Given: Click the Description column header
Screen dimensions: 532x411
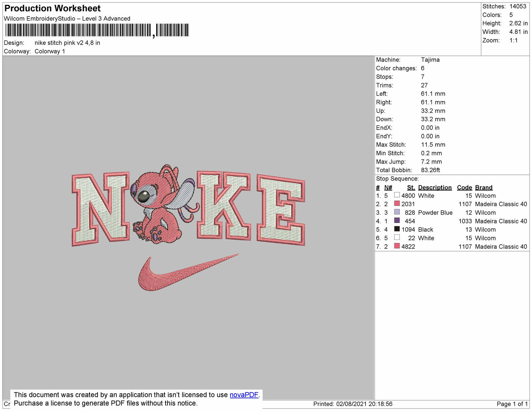Looking at the screenshot, I should (x=434, y=187).
